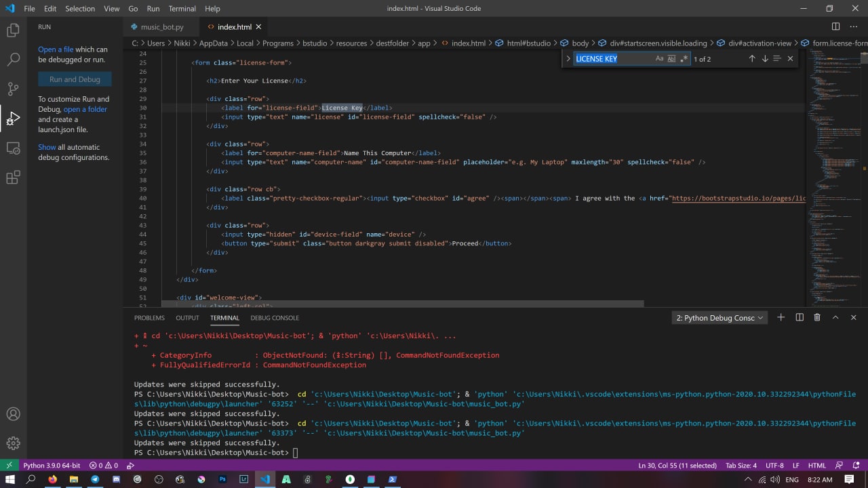This screenshot has width=868, height=488.
Task: Click the Run and Debug button
Action: [75, 79]
